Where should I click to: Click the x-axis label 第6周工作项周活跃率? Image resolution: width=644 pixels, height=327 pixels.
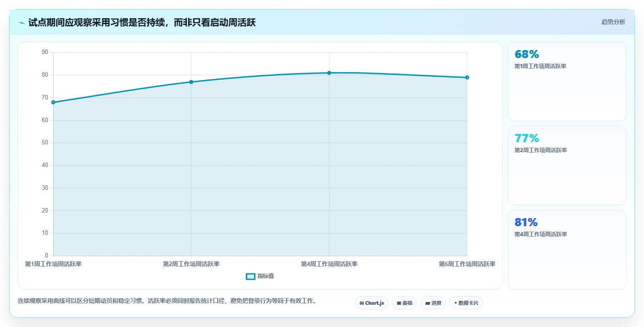coord(467,264)
